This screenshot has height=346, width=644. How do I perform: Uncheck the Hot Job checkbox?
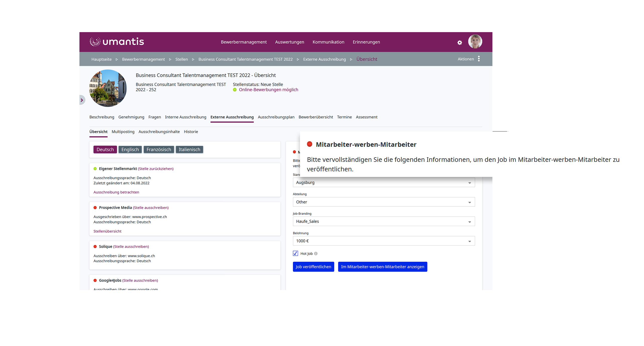(295, 253)
